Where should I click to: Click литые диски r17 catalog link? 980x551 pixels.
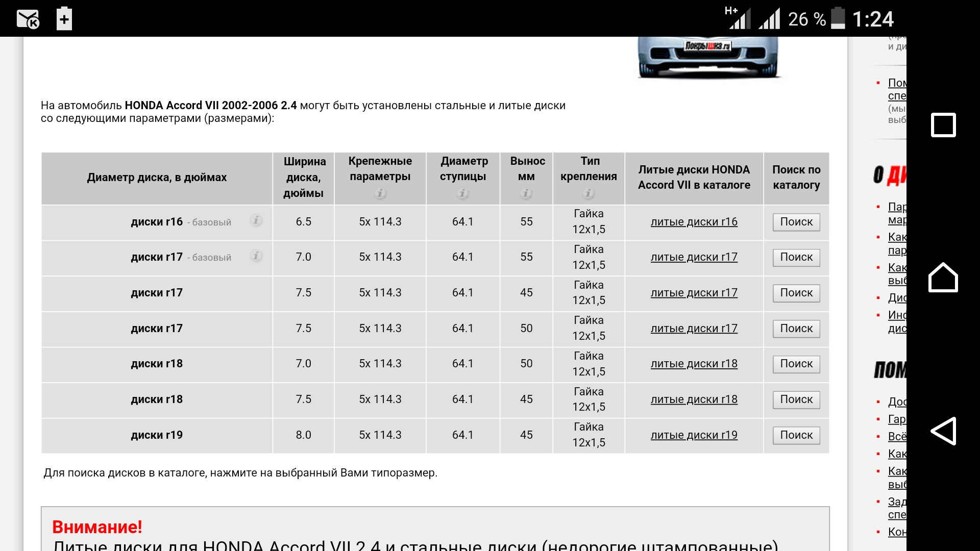694,257
